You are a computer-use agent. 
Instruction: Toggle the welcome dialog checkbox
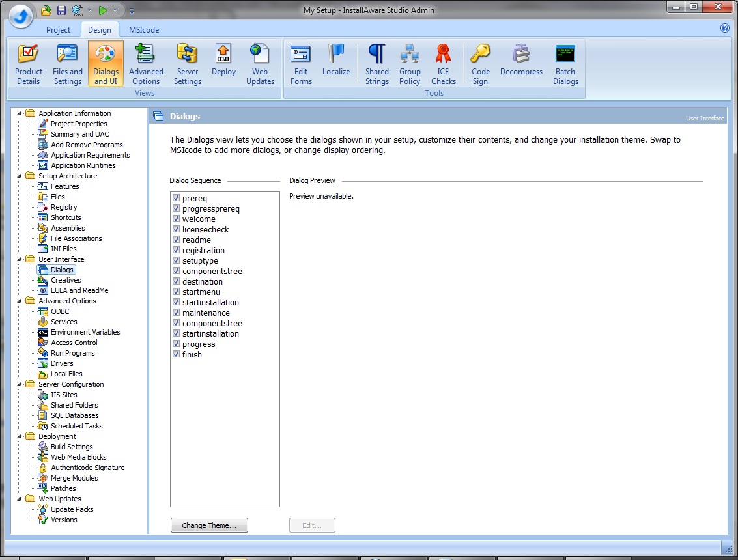tap(176, 219)
